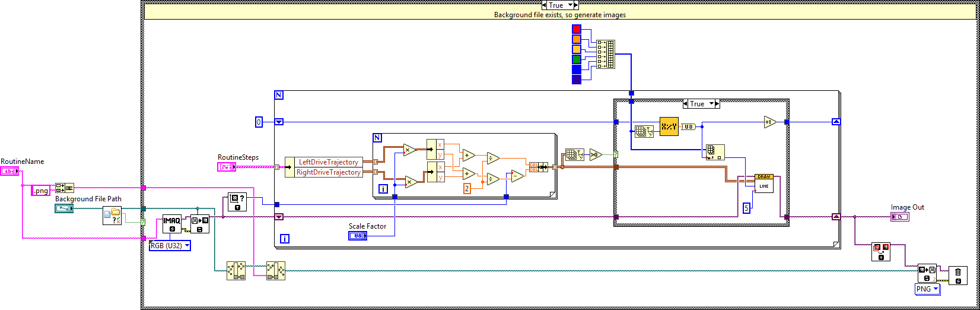Click the Build Array node beside color constants
980x310 pixels.
606,54
